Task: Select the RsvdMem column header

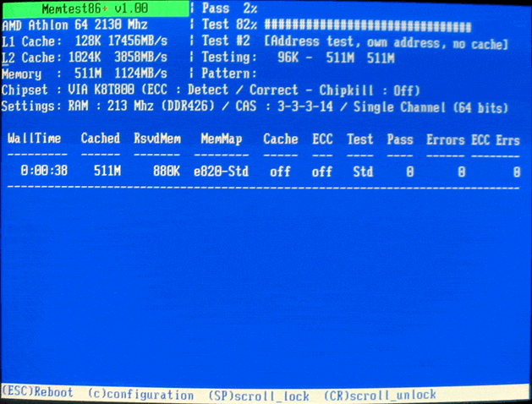Action: pos(156,139)
